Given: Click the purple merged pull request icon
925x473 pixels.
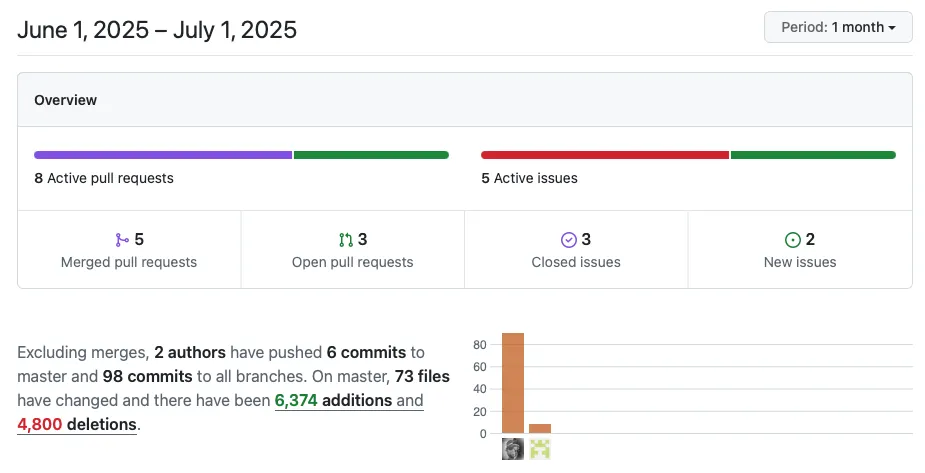Looking at the screenshot, I should [x=122, y=239].
